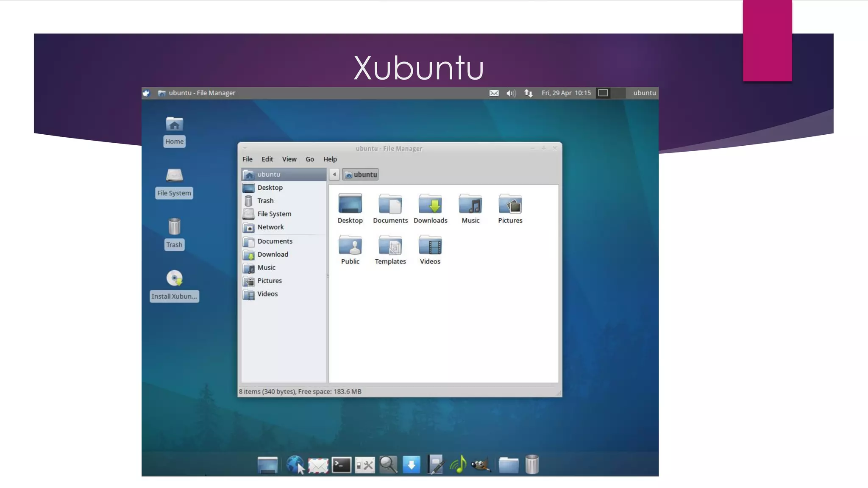Open the View menu
This screenshot has width=868, height=488.
(x=289, y=159)
